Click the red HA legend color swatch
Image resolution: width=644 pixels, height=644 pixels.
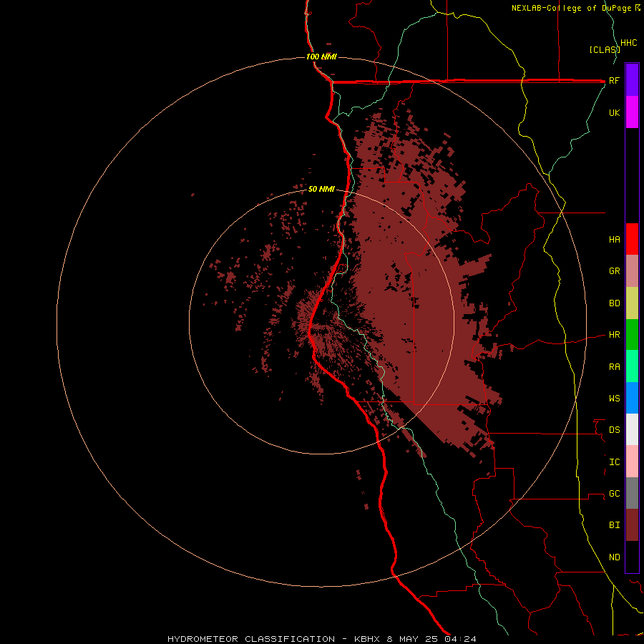[632, 239]
